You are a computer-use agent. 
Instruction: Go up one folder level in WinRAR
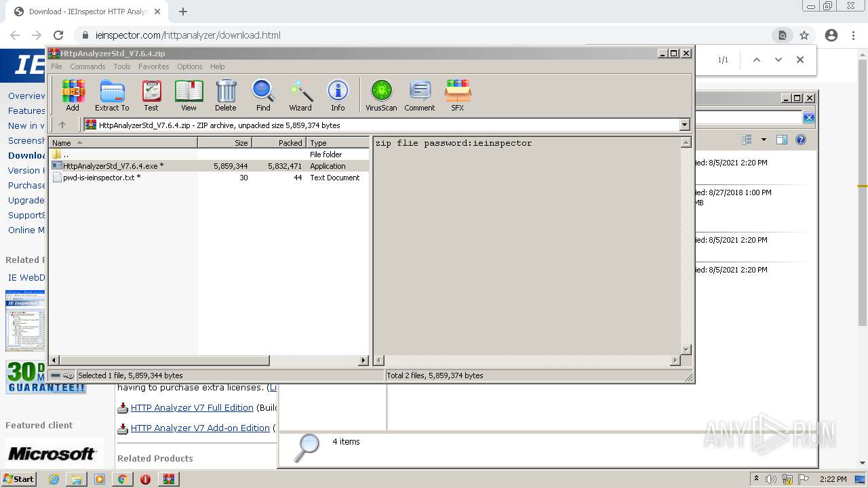pyautogui.click(x=62, y=125)
